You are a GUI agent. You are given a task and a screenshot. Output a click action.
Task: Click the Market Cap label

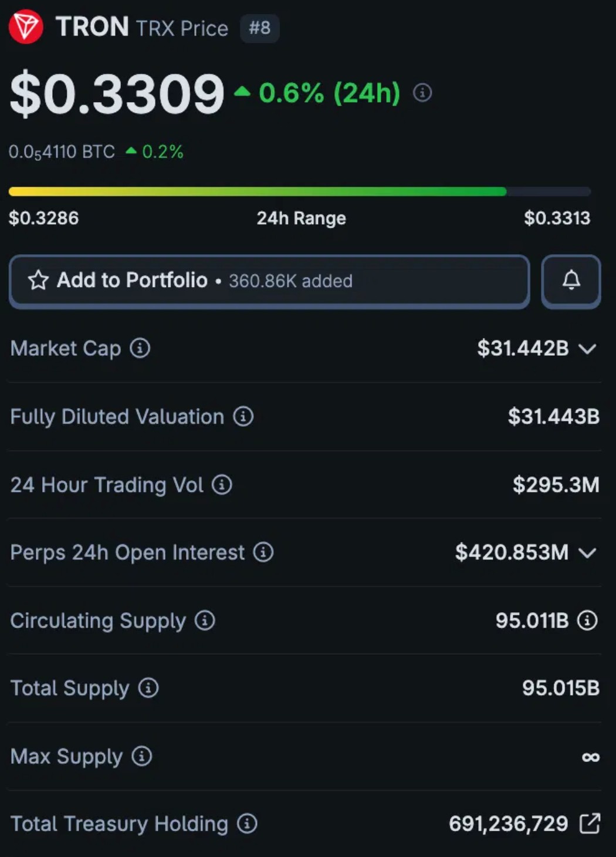(66, 349)
